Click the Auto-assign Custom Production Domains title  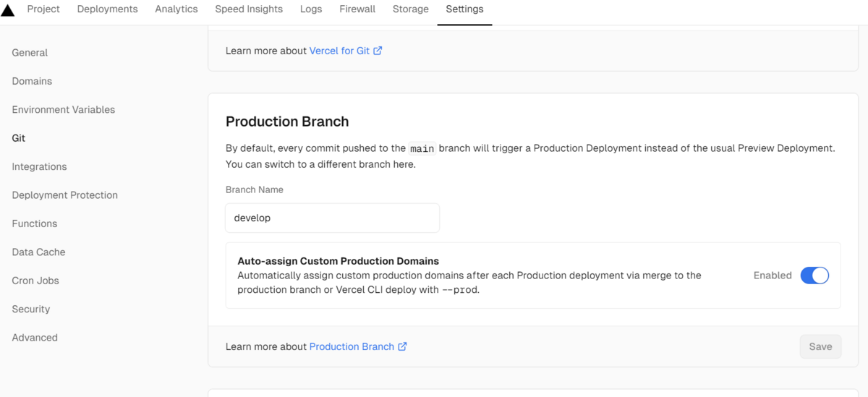[x=339, y=261]
